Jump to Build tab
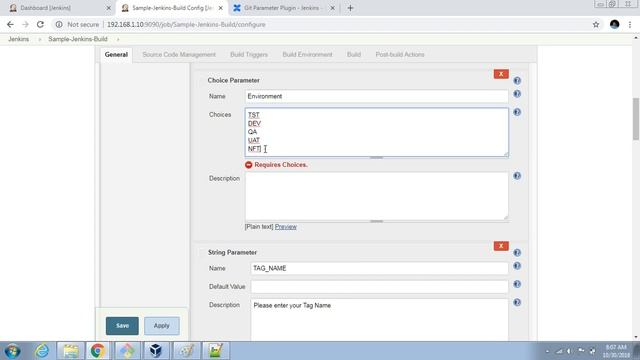 tap(354, 54)
